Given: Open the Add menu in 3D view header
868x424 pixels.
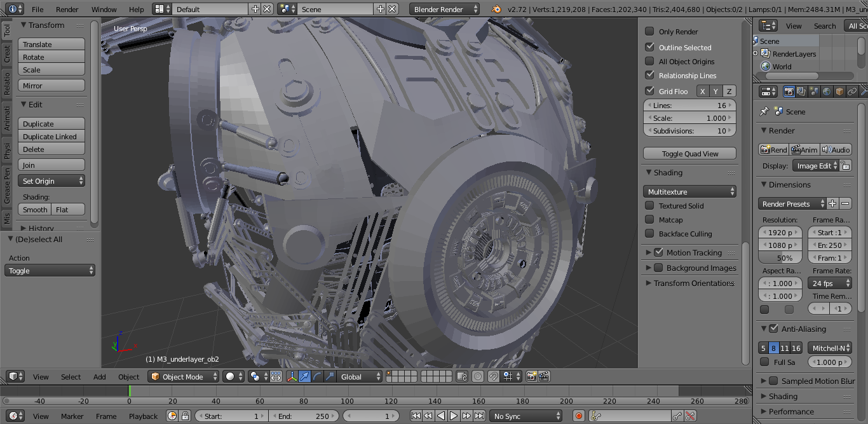Looking at the screenshot, I should pyautogui.click(x=99, y=376).
